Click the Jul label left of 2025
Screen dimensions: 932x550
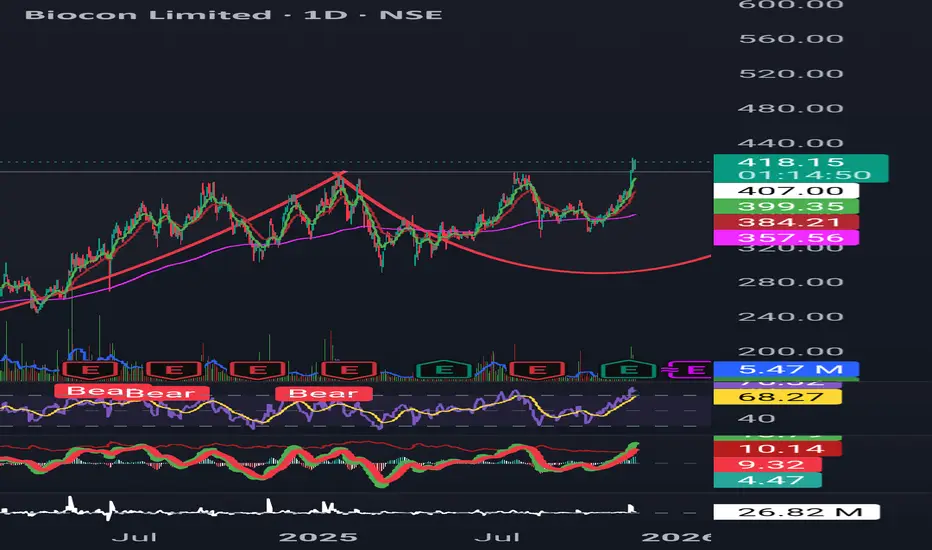(x=134, y=538)
